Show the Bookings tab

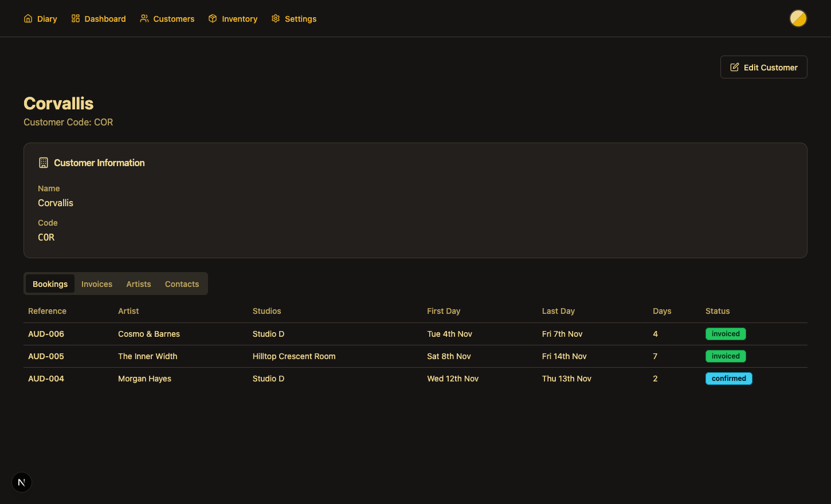click(x=50, y=284)
